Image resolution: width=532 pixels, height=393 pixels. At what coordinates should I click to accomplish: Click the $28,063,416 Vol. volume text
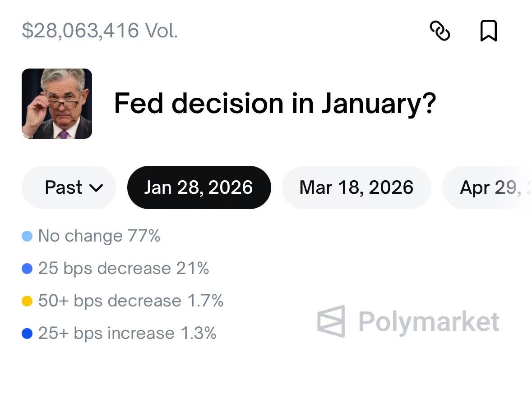point(100,31)
